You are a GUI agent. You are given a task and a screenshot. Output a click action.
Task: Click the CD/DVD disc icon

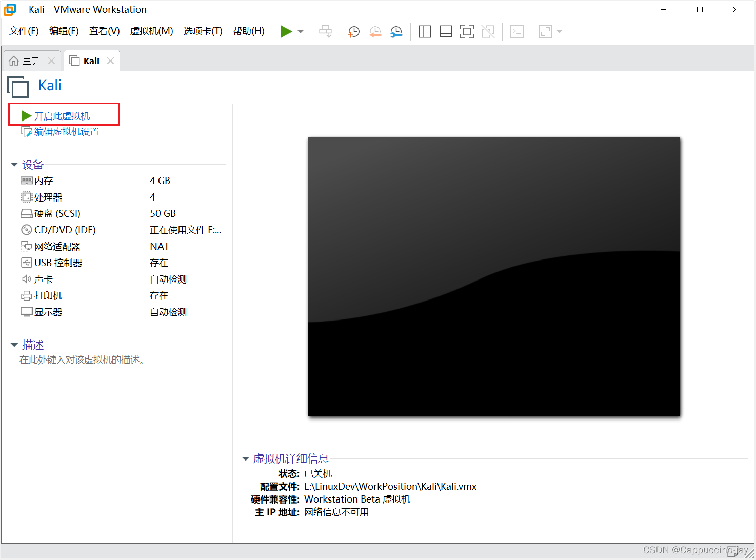point(27,230)
